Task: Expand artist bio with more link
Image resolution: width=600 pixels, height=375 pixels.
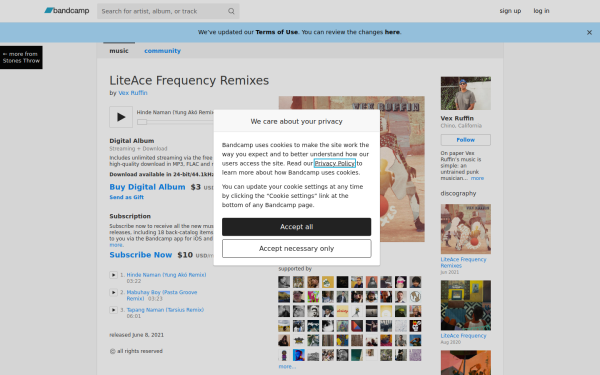Action: pyautogui.click(x=477, y=178)
